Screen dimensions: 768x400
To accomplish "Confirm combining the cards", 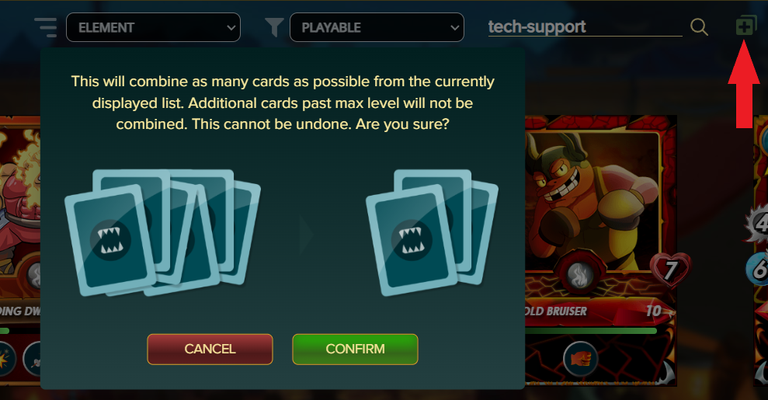I will 355,349.
